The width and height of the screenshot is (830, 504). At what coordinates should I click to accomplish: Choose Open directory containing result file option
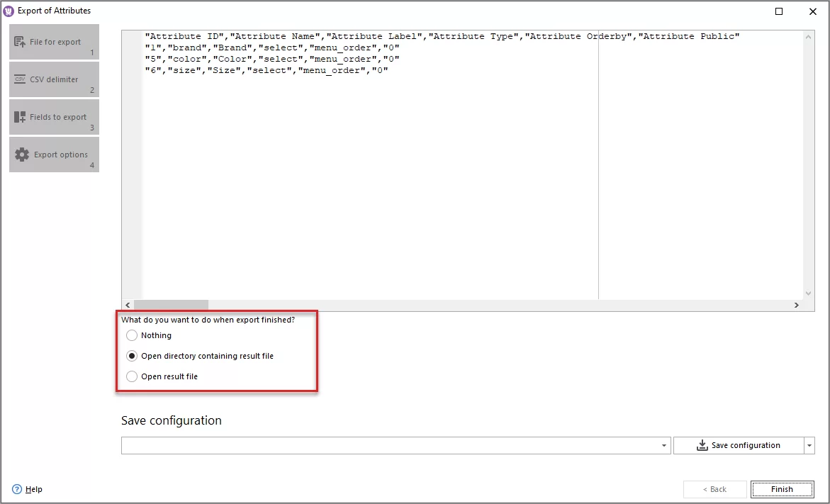click(x=131, y=355)
